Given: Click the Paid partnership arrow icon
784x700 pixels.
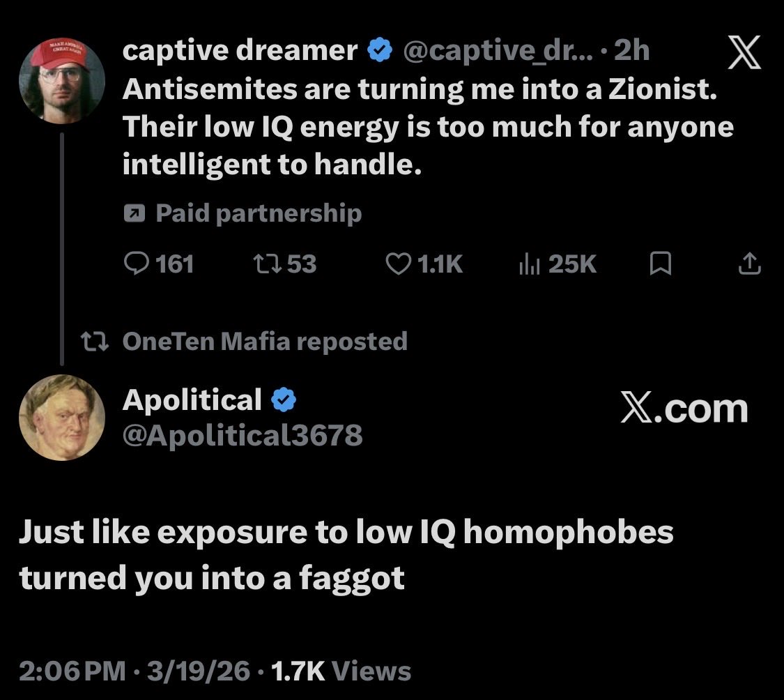Looking at the screenshot, I should (x=132, y=213).
